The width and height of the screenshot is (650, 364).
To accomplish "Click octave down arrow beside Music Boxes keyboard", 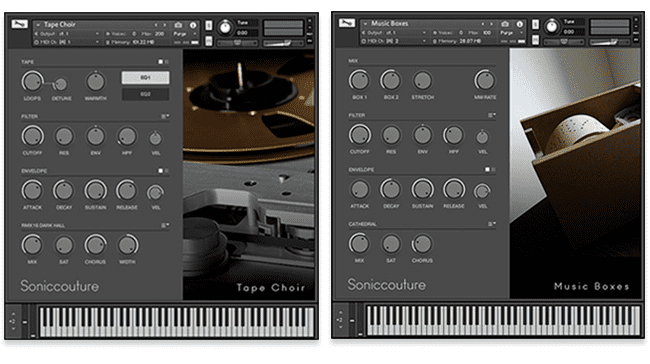I will click(340, 328).
